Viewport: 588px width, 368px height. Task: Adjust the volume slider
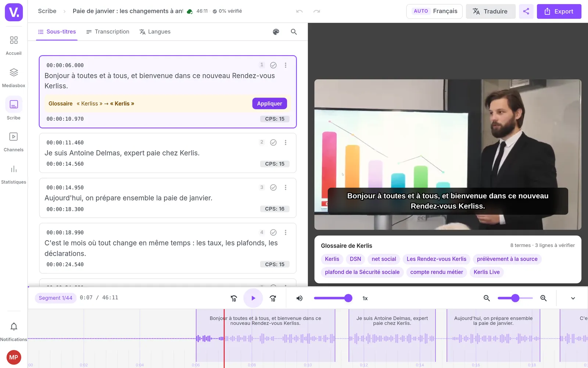coord(333,298)
